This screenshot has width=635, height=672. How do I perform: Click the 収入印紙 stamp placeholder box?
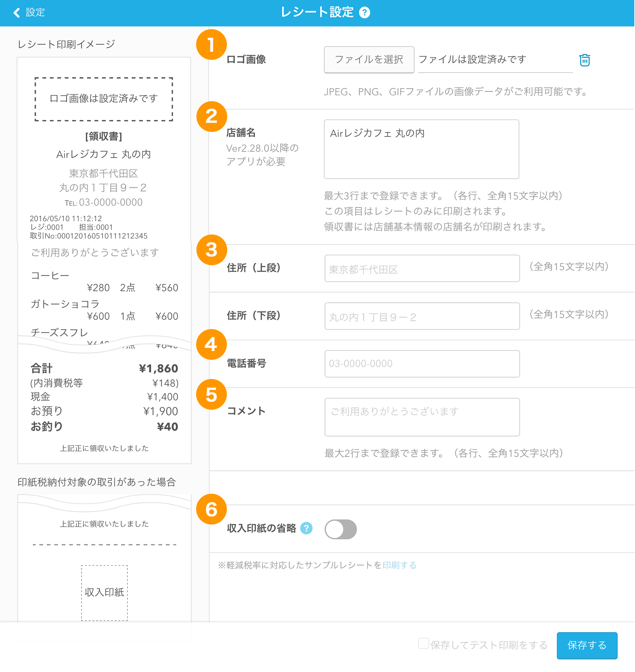104,592
